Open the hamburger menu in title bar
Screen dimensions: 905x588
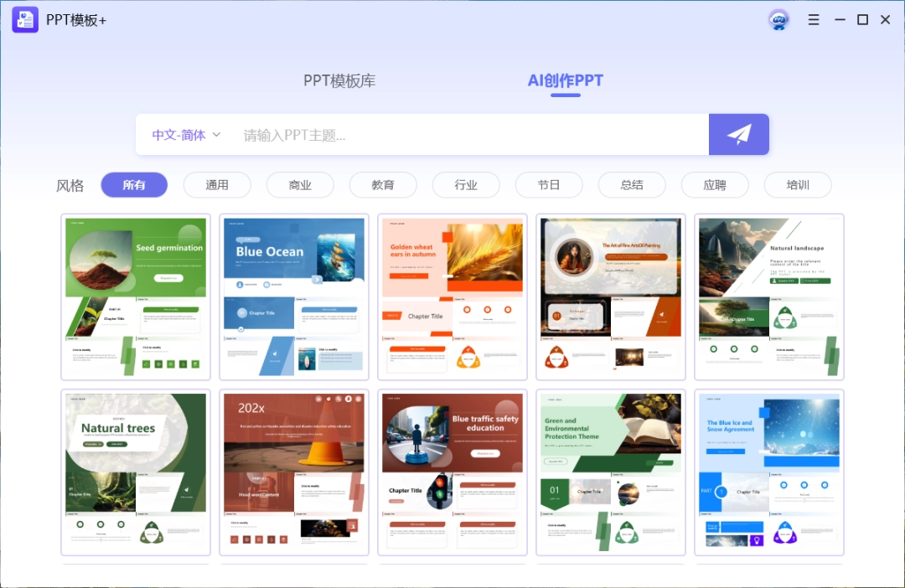pyautogui.click(x=813, y=19)
